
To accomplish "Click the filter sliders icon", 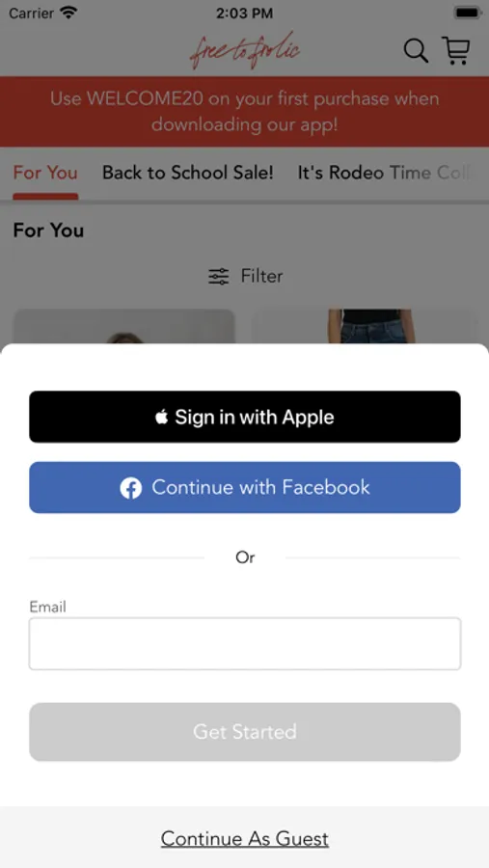I will point(218,276).
